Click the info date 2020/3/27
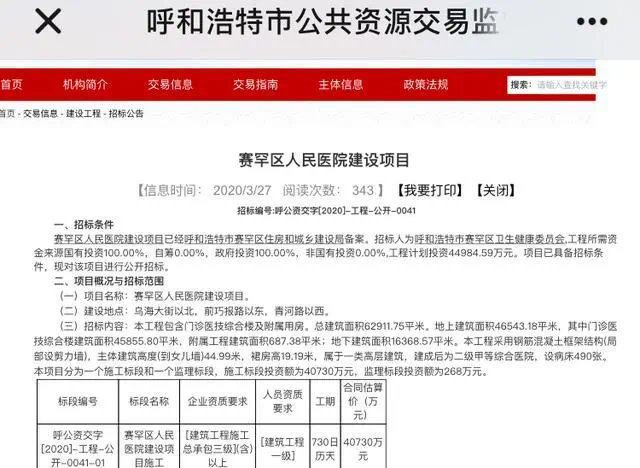 242,190
